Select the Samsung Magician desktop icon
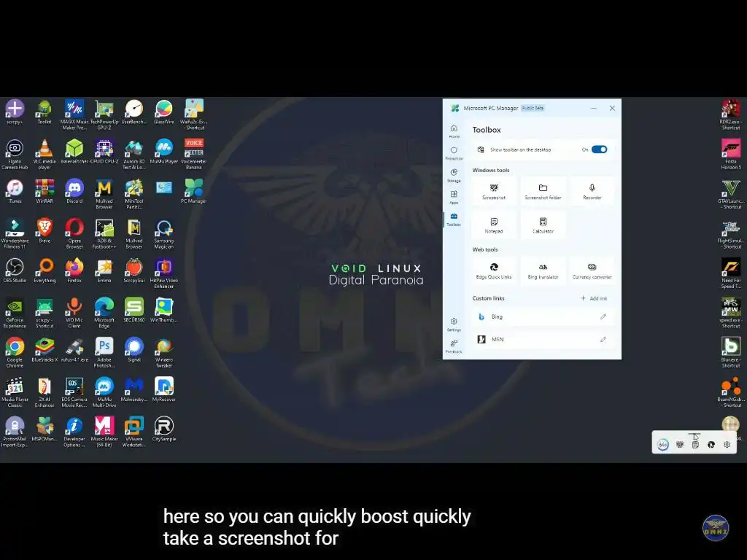 [x=164, y=234]
